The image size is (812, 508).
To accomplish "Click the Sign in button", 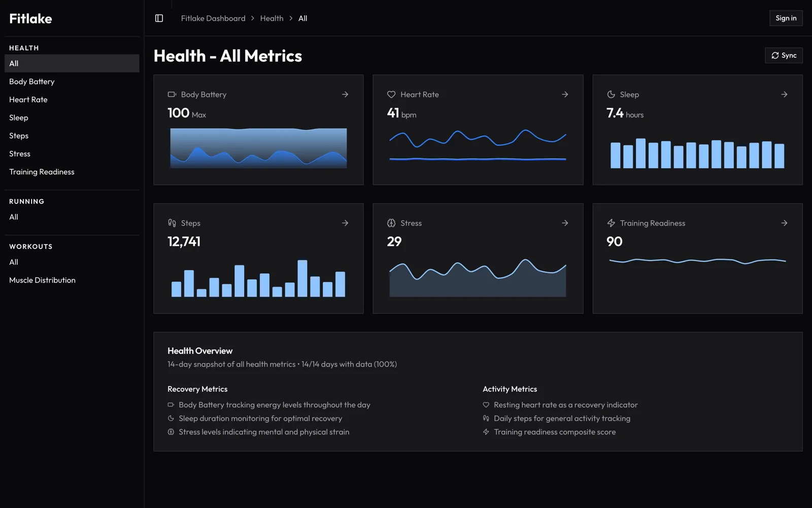I will [786, 18].
